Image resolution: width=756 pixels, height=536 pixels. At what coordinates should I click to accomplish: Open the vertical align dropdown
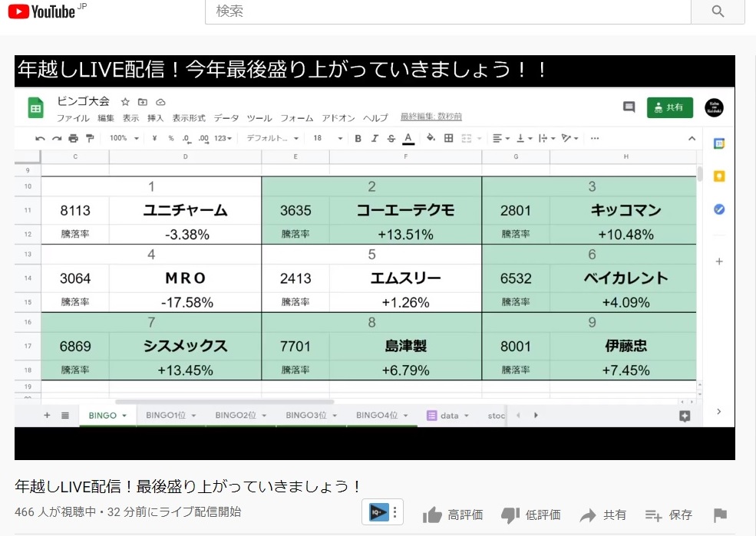point(524,139)
